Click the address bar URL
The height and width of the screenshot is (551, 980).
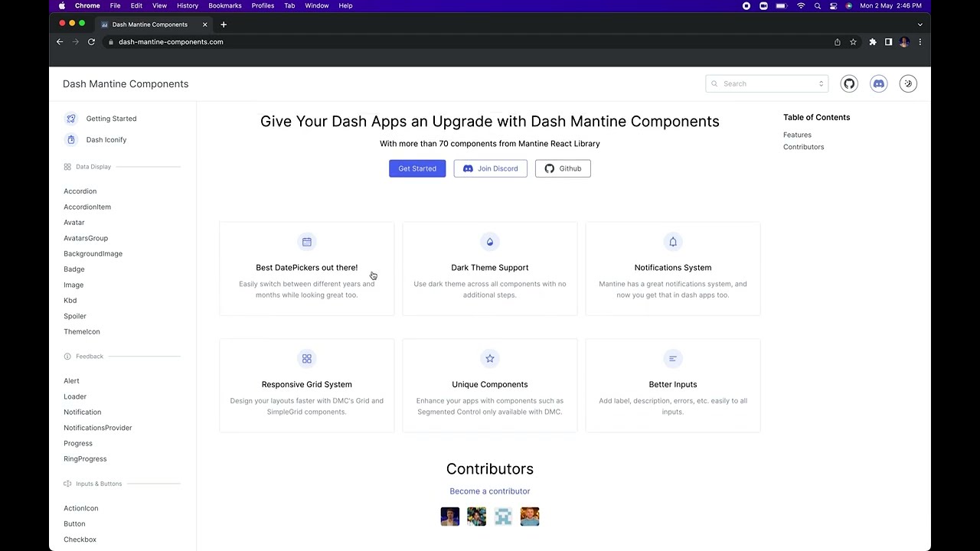coord(171,42)
